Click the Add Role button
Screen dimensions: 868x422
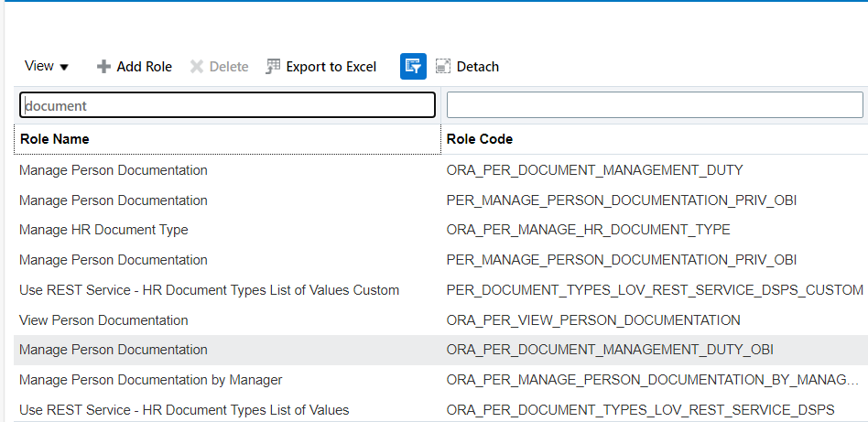[x=135, y=67]
